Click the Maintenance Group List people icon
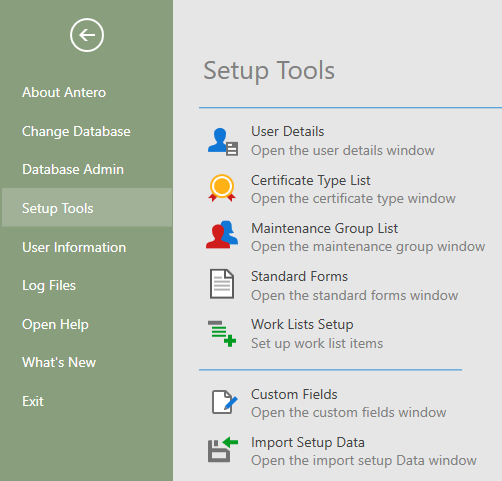The height and width of the screenshot is (481, 502). [x=222, y=235]
